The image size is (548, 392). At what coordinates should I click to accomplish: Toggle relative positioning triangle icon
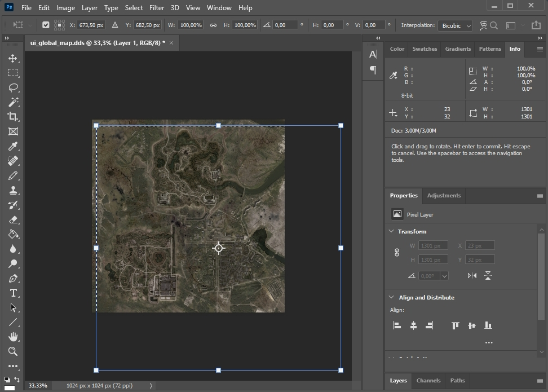(x=115, y=25)
